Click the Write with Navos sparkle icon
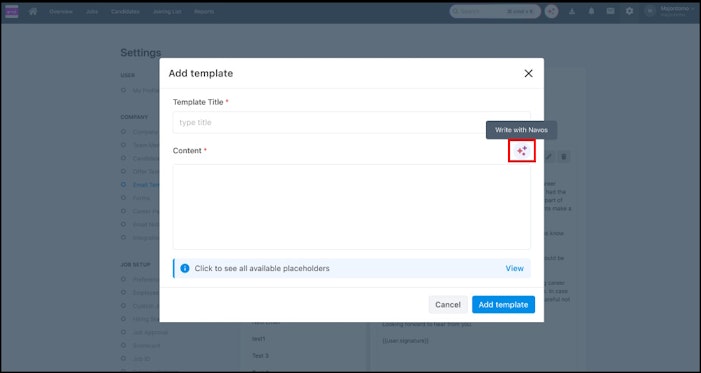701x373 pixels. click(x=522, y=151)
